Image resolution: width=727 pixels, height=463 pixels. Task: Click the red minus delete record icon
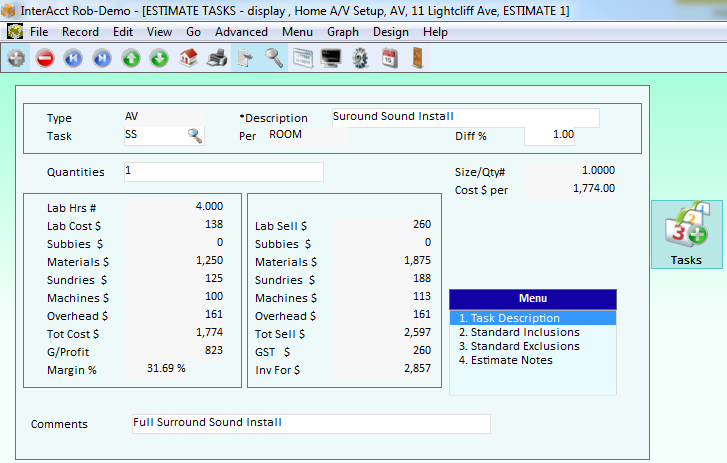45,58
